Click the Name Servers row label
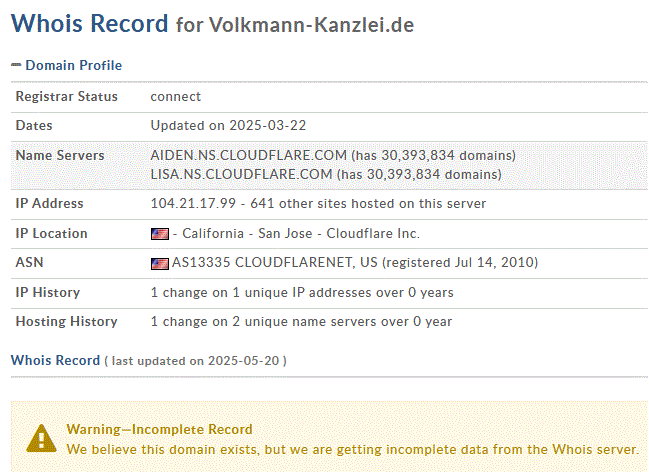The height and width of the screenshot is (473, 649). point(60,156)
